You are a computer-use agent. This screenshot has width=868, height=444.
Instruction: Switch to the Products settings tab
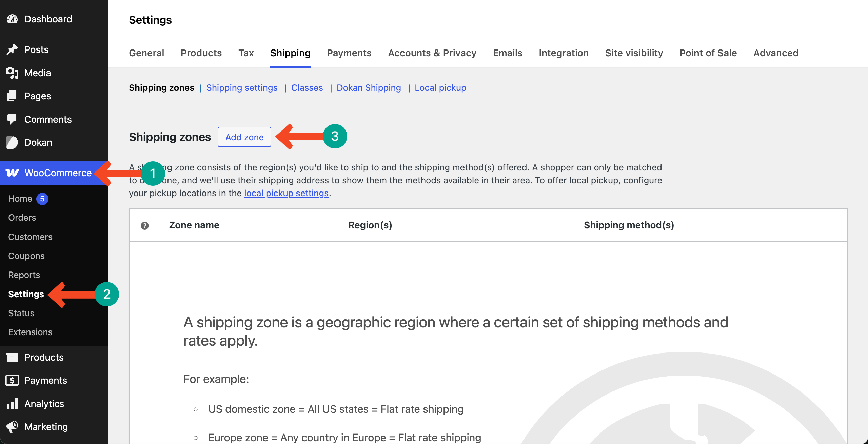coord(201,53)
